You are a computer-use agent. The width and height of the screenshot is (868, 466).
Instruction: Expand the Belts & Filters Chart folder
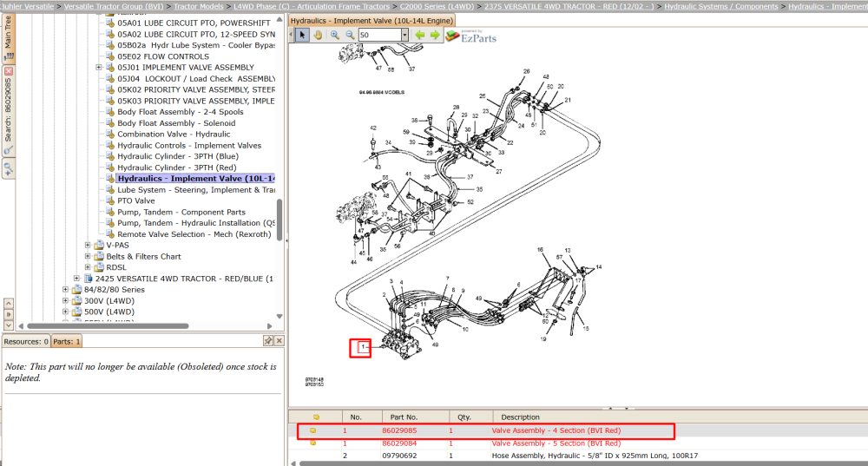click(88, 256)
